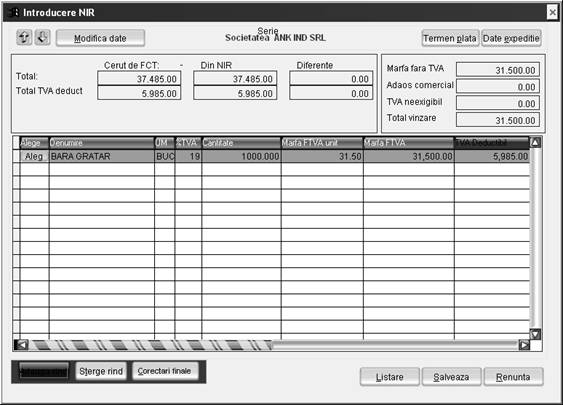Click the down-arrow hand icon
This screenshot has height=405, width=563.
(42, 37)
